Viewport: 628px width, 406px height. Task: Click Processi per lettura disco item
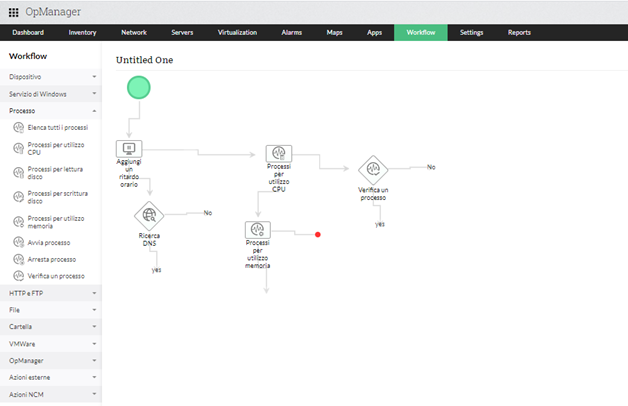coord(57,174)
